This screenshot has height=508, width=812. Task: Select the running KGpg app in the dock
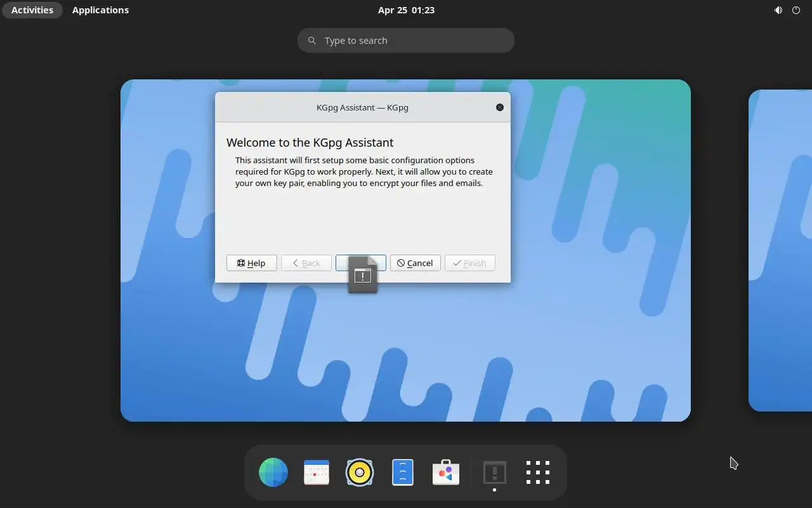click(x=494, y=472)
